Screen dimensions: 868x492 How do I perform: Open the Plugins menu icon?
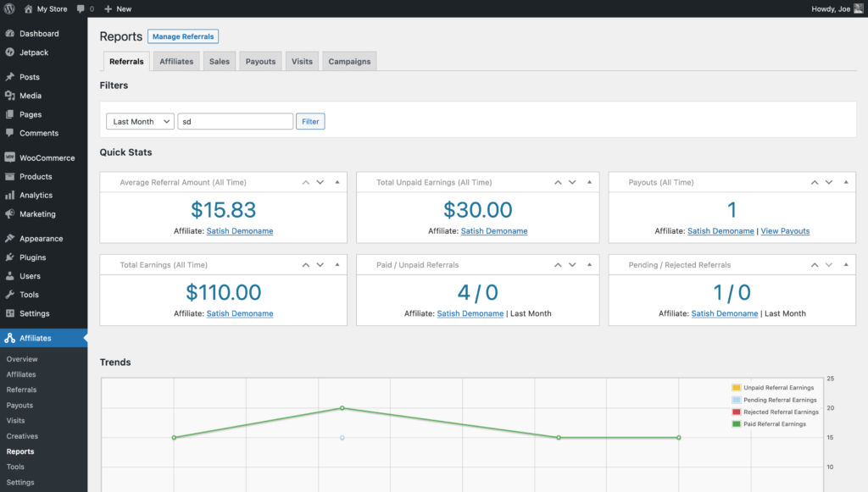tap(9, 257)
